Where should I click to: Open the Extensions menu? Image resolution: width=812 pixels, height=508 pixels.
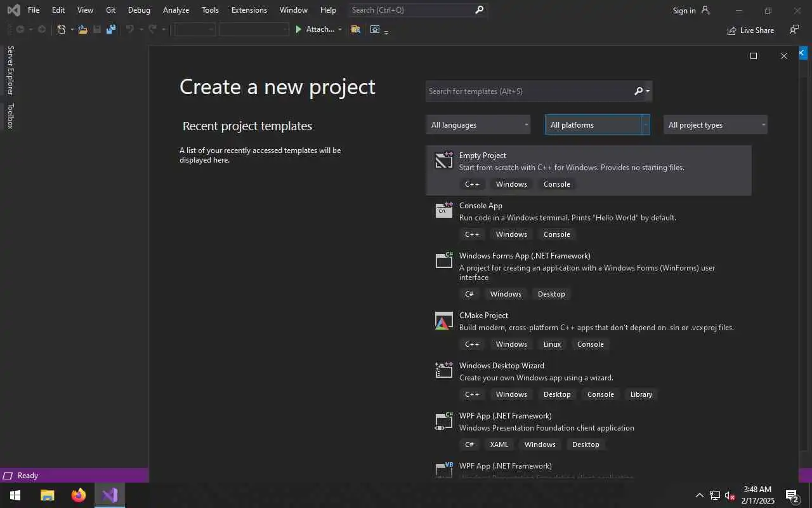click(x=249, y=10)
